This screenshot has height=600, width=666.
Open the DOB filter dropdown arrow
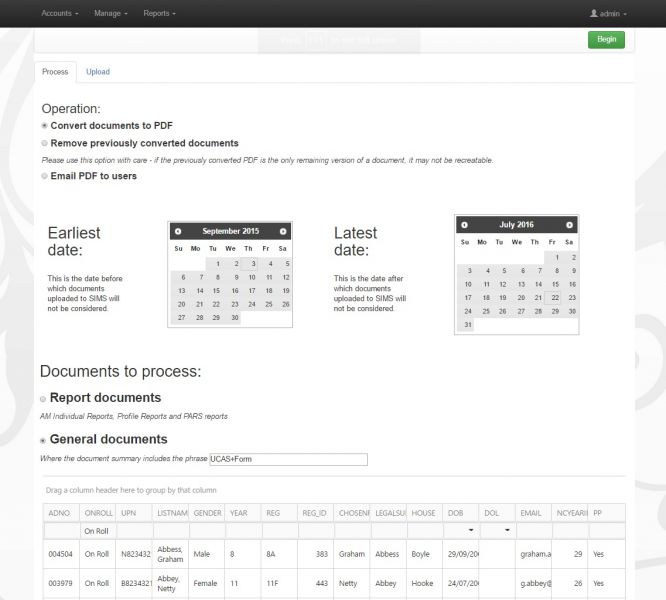[471, 530]
